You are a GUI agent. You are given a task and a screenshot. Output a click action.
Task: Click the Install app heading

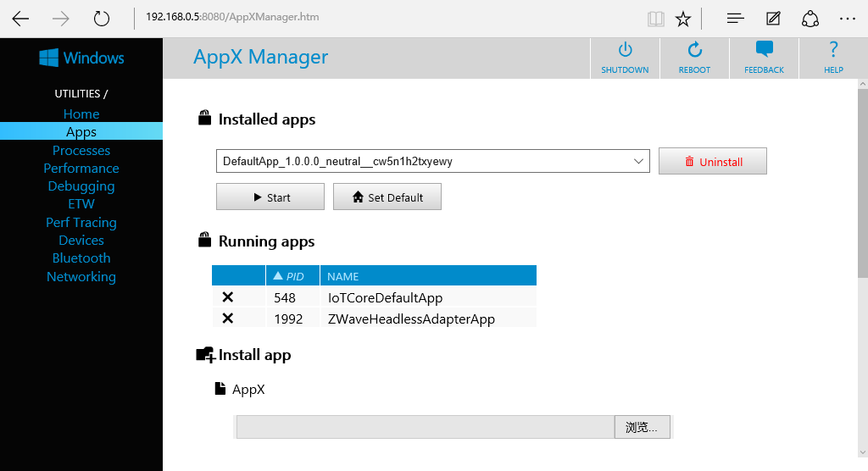coord(254,355)
